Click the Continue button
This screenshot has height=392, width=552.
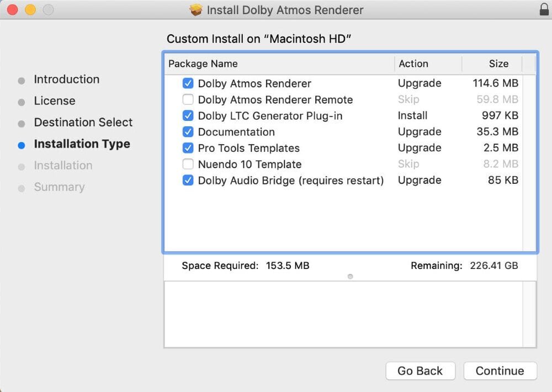tap(500, 370)
